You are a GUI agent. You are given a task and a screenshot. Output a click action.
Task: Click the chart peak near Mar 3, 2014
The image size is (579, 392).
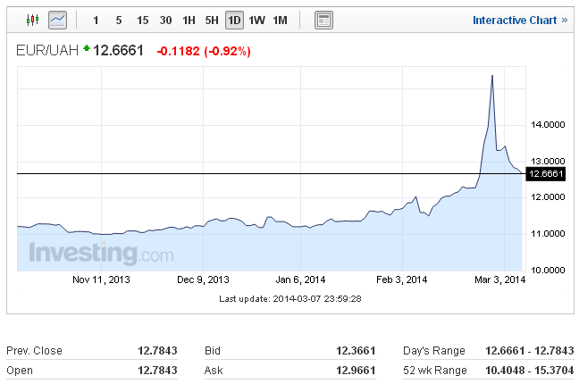492,77
